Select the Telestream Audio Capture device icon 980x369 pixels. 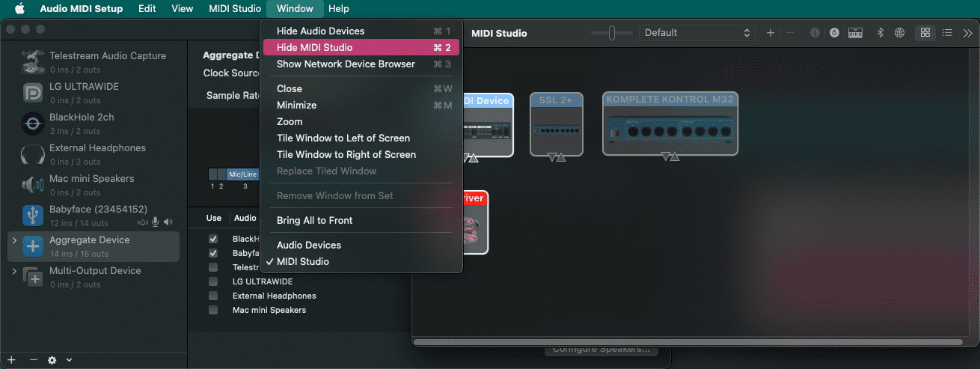point(32,62)
